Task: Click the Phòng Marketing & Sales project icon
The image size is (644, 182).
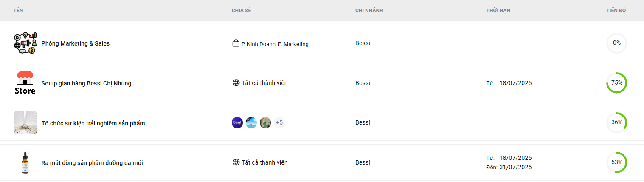Action: click(x=25, y=43)
